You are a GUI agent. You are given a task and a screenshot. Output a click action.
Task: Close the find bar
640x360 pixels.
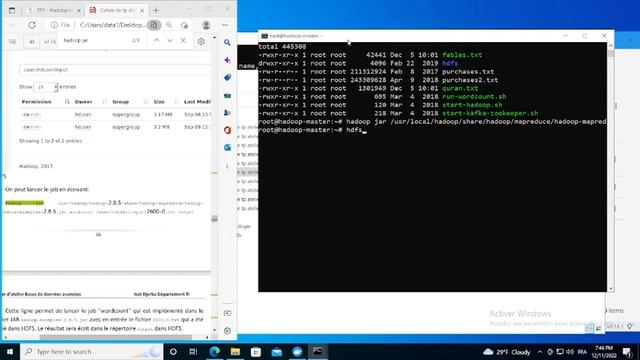pos(183,40)
